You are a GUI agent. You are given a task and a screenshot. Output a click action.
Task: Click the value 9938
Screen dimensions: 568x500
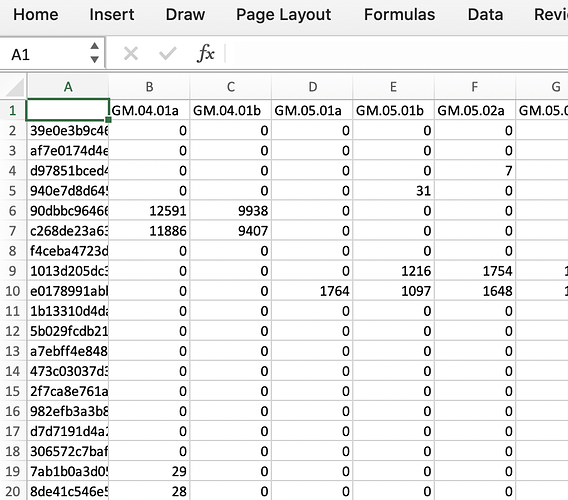[x=253, y=211]
